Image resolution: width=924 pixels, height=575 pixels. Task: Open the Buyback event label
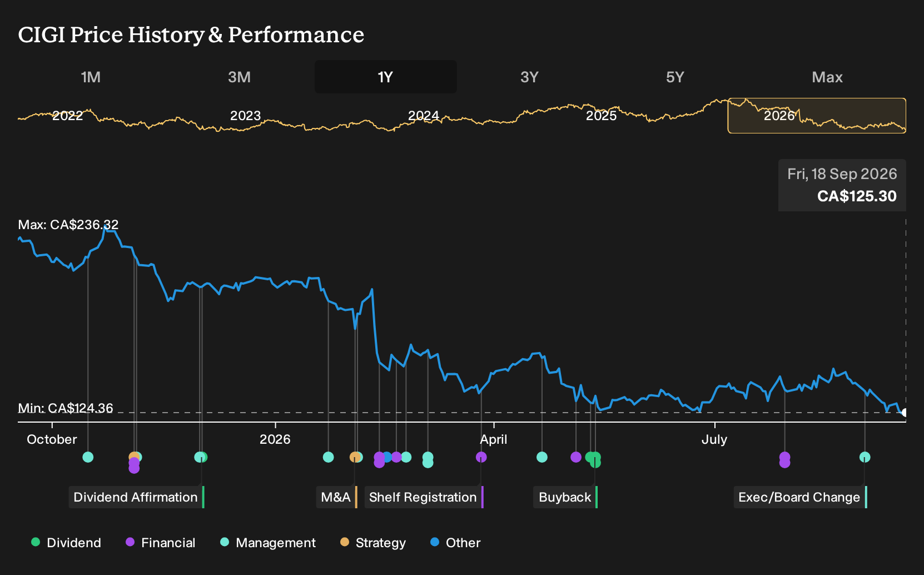coord(565,497)
